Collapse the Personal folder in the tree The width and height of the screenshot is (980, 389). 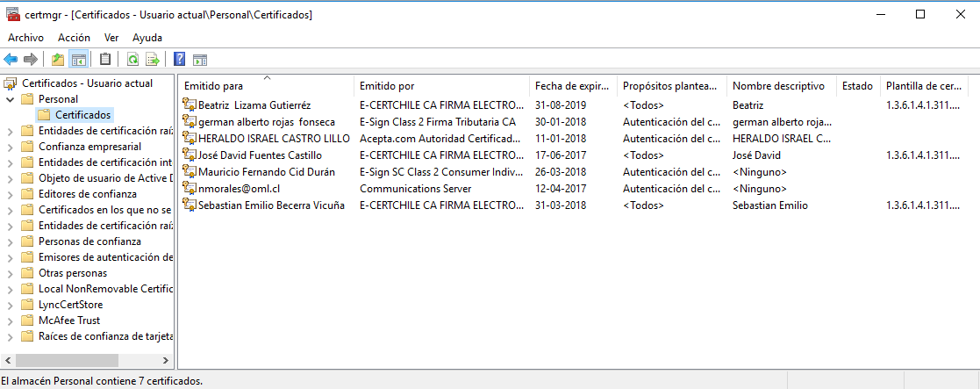click(10, 99)
